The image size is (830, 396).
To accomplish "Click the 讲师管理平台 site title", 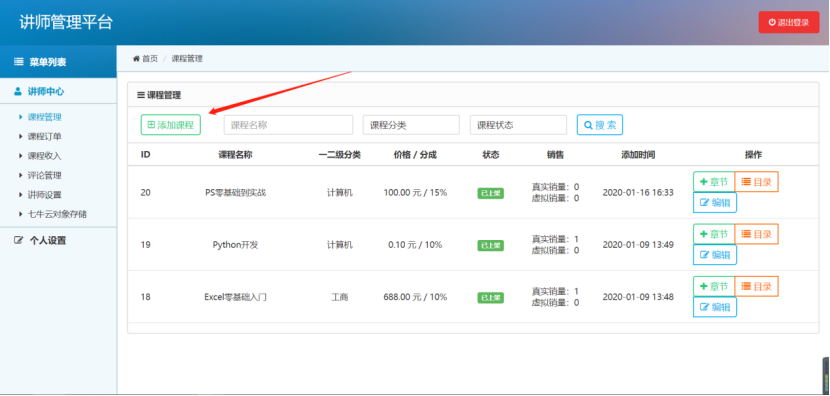I will click(66, 22).
